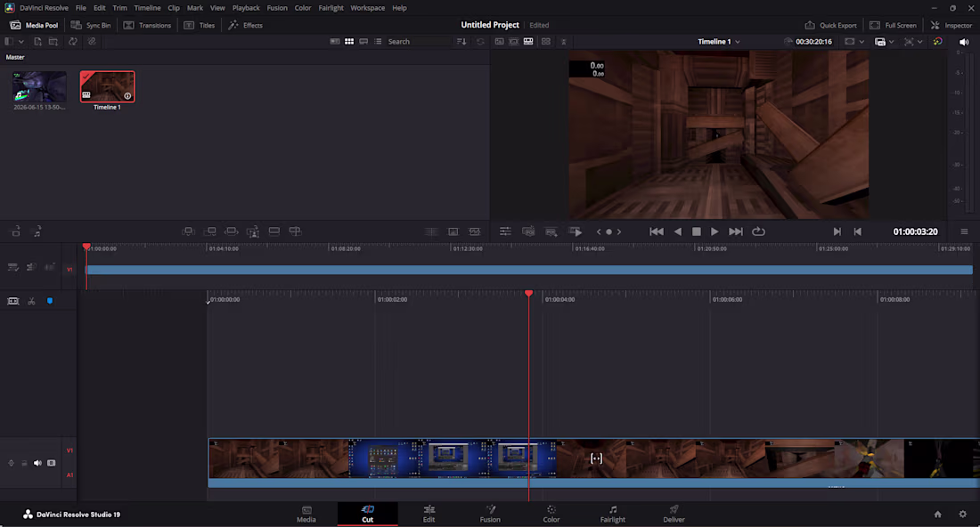Click the Place on Top icon
The width and height of the screenshot is (980, 527).
pos(274,231)
